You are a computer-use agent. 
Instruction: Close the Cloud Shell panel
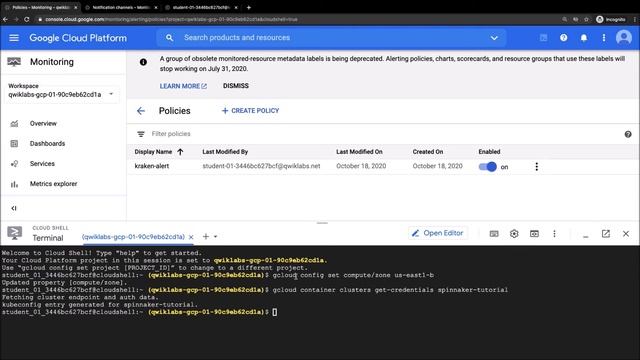(626, 234)
